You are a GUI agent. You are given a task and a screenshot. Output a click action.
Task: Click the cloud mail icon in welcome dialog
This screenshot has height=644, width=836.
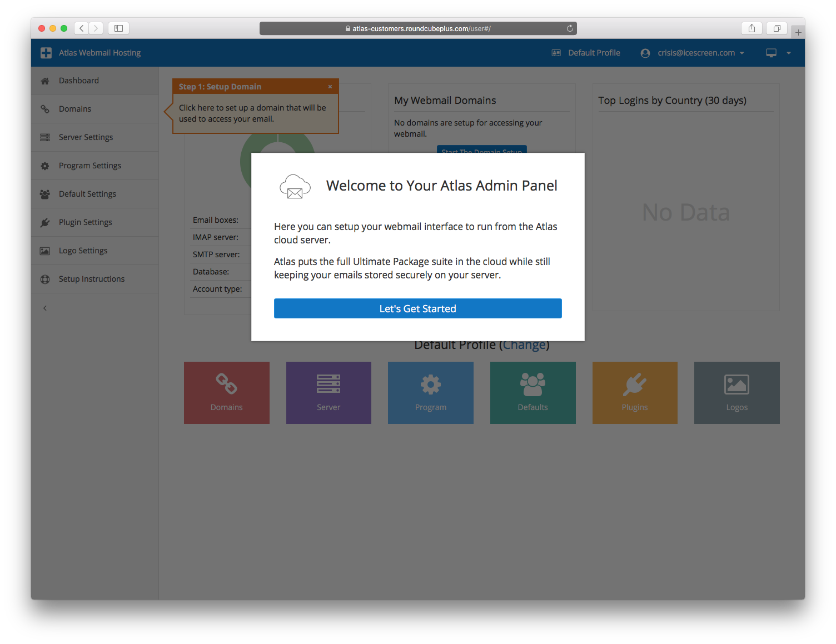click(295, 186)
